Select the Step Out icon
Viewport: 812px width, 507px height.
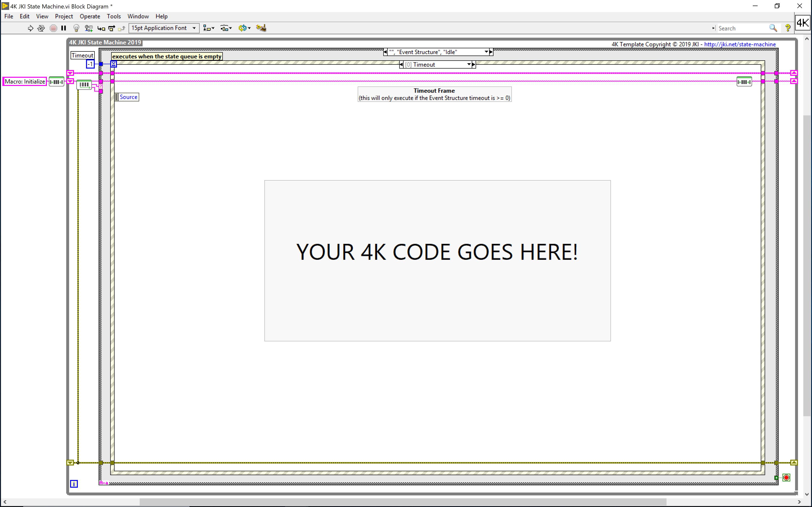(x=122, y=28)
